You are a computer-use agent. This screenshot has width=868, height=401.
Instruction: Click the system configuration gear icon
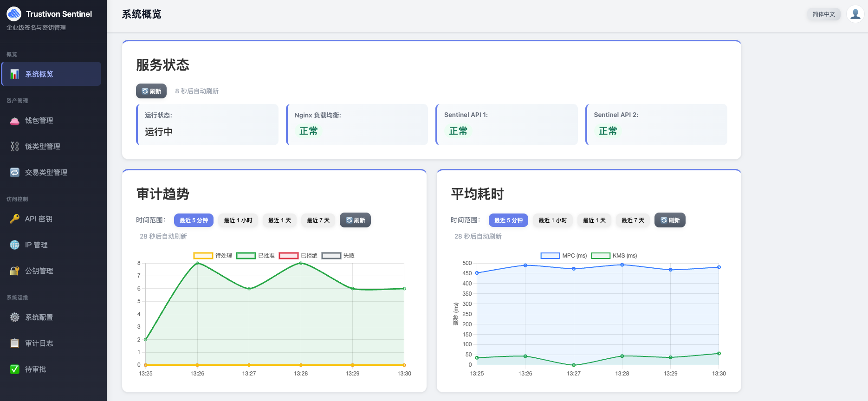15,317
